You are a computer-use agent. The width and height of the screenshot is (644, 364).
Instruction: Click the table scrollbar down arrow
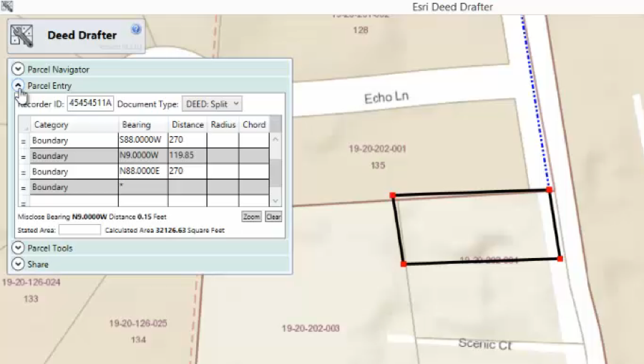click(x=275, y=201)
